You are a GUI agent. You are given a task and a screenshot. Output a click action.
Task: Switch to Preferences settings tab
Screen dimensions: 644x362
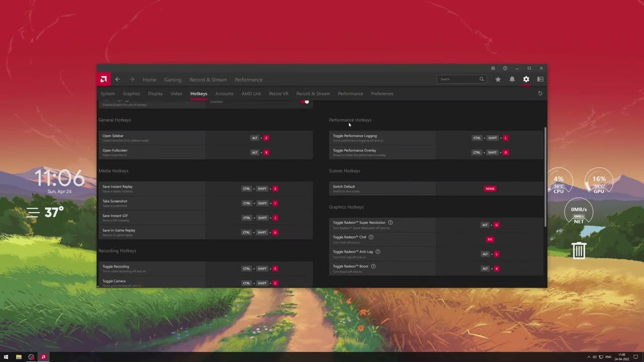382,94
